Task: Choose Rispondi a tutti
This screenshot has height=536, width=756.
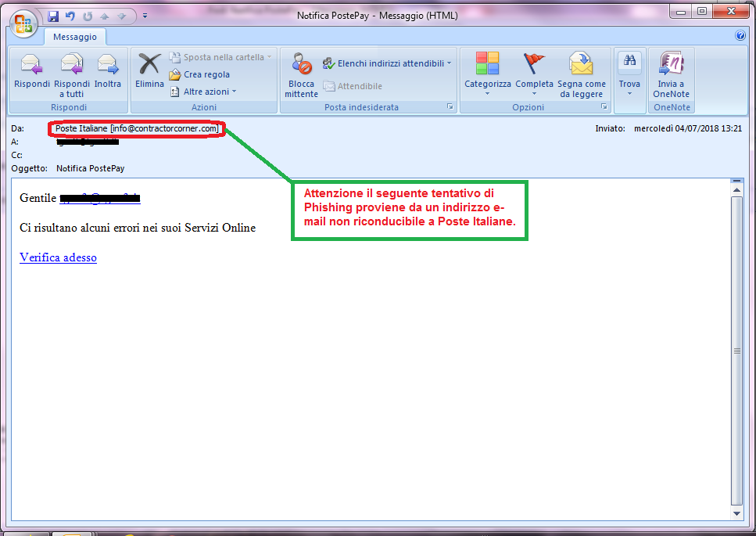Action: 72,74
